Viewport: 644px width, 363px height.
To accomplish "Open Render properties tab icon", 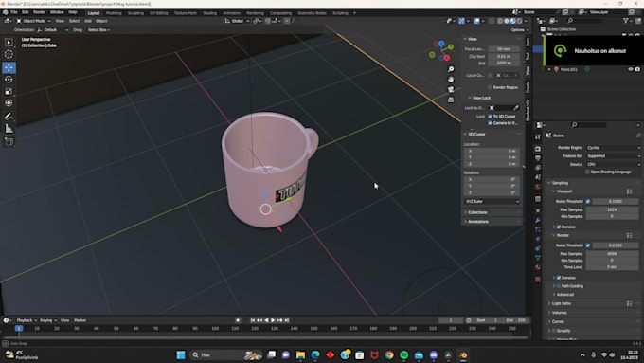I will [538, 149].
